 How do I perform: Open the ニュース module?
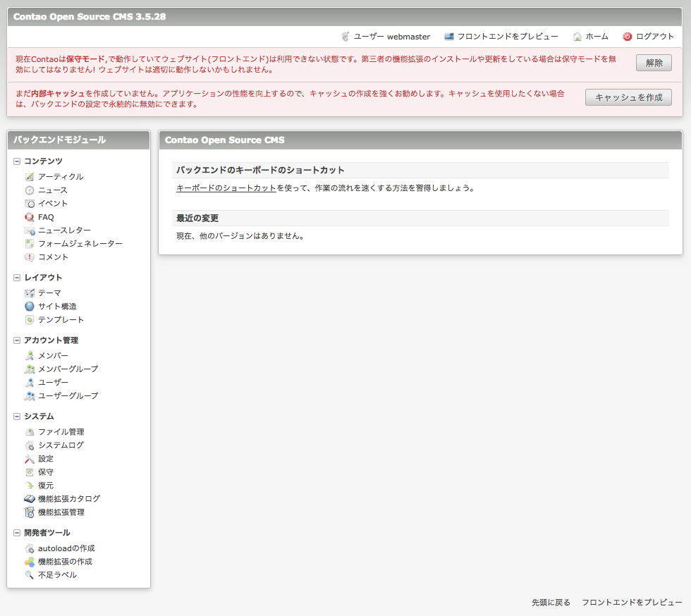tap(53, 190)
